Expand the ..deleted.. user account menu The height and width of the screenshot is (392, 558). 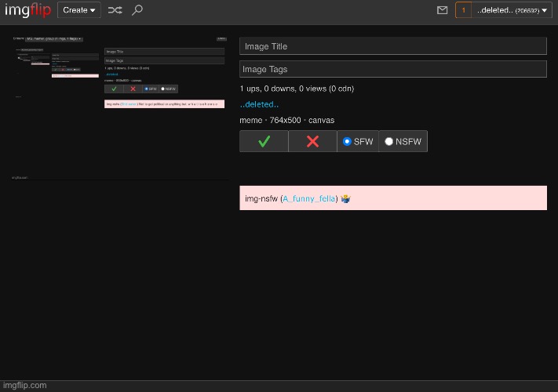[x=512, y=10]
